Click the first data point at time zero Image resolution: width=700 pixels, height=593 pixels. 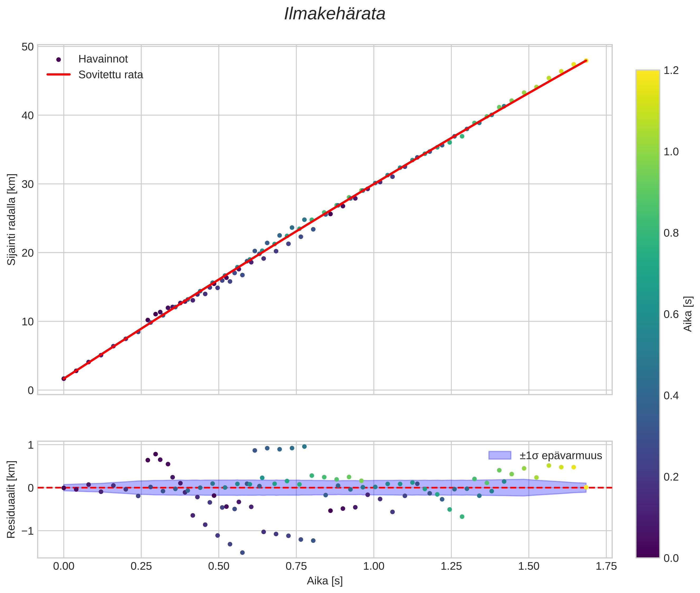tap(64, 379)
